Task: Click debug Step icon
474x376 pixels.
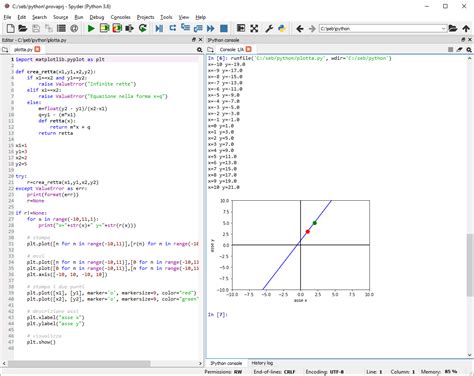Action: (x=172, y=28)
